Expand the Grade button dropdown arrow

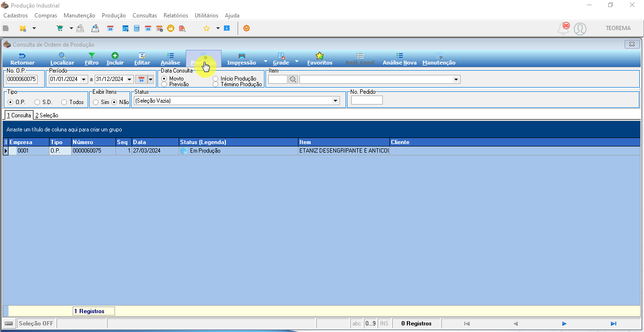point(297,61)
